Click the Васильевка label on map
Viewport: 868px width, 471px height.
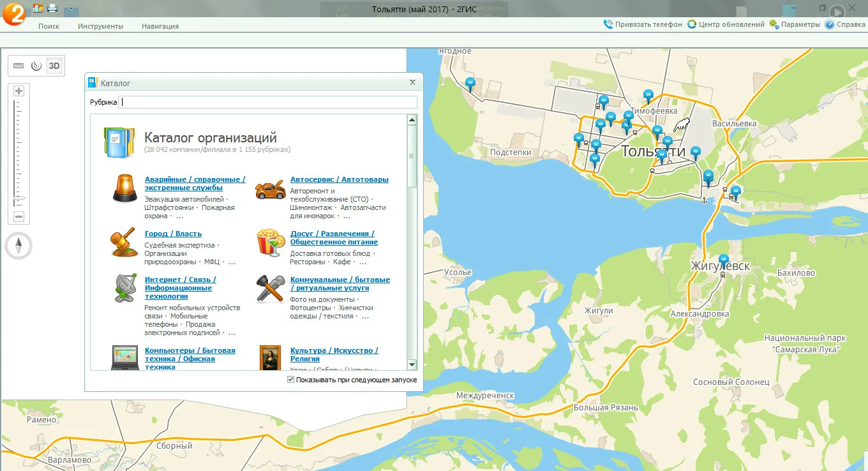(x=734, y=123)
